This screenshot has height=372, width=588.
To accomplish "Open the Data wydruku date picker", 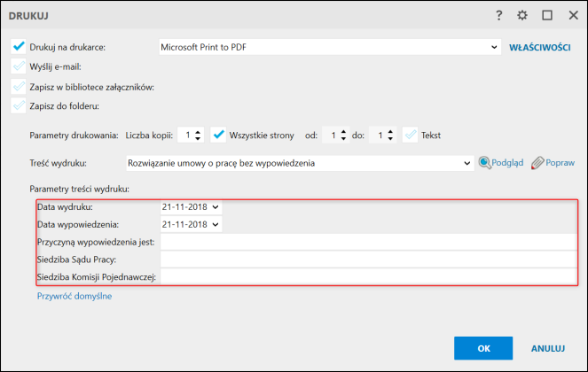I will [x=216, y=206].
